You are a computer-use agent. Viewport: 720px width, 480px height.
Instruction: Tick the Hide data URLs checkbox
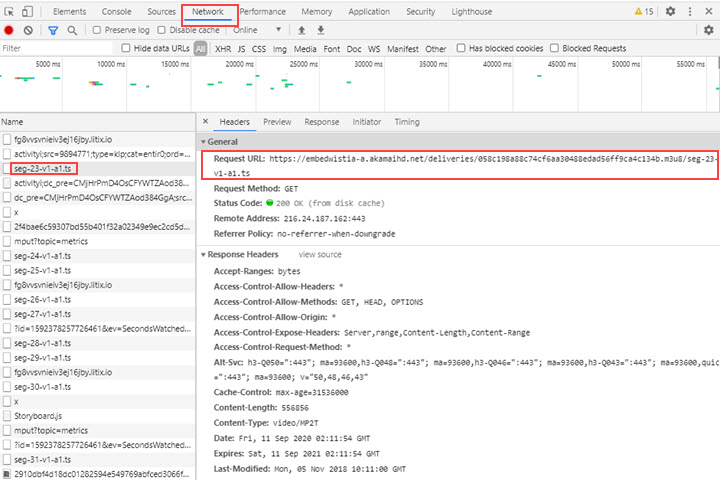pyautogui.click(x=127, y=48)
